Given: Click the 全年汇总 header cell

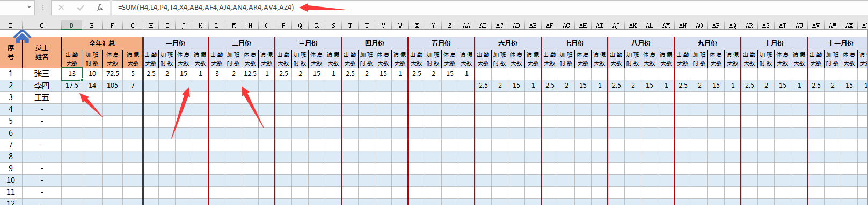Looking at the screenshot, I should pyautogui.click(x=102, y=43).
